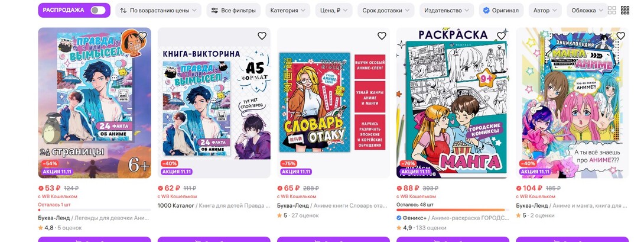
Task: Uncheck the Оригинал filter checkbox
Action: tap(486, 10)
